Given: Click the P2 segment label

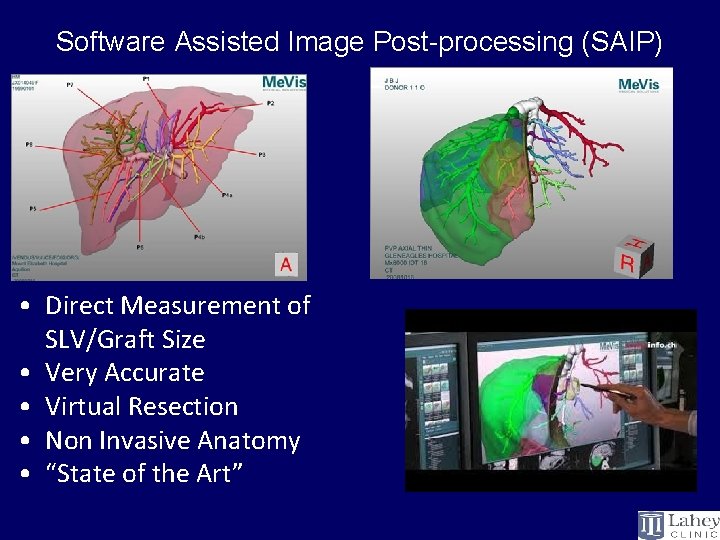Looking at the screenshot, I should pyautogui.click(x=270, y=103).
